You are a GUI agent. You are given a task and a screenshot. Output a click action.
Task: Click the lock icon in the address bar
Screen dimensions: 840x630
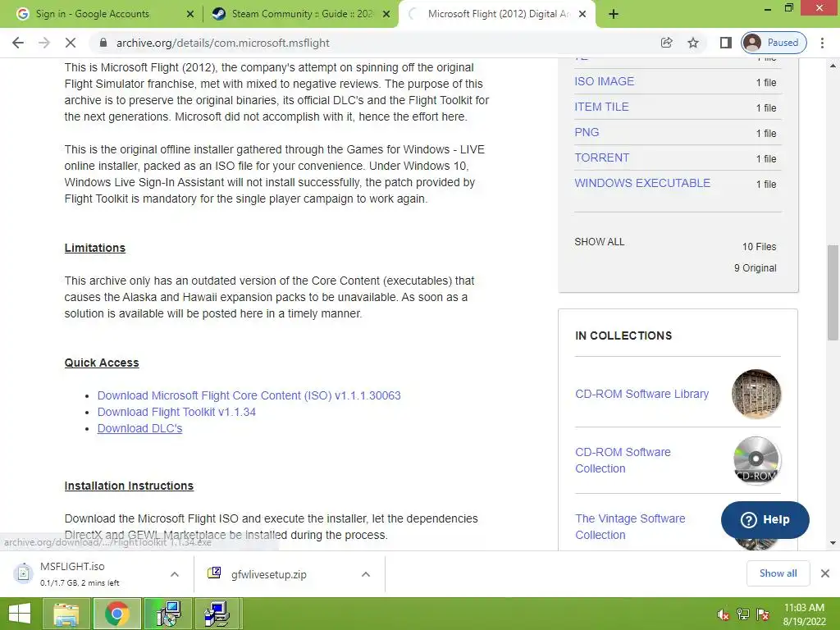coord(103,43)
